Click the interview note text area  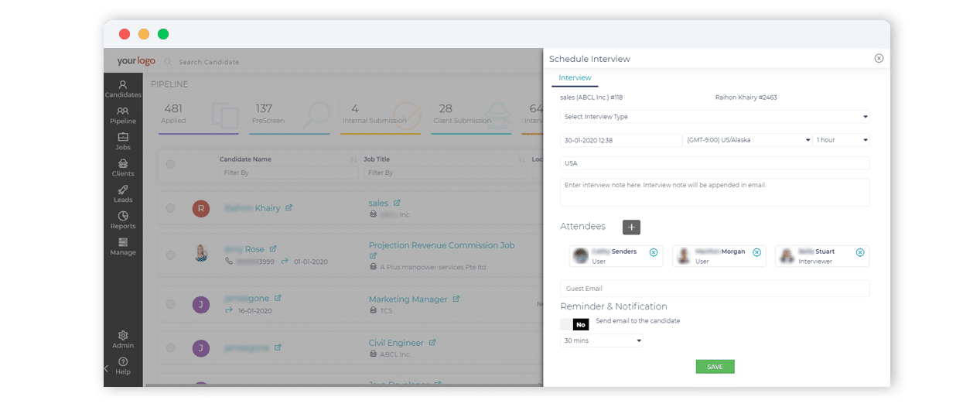[715, 192]
